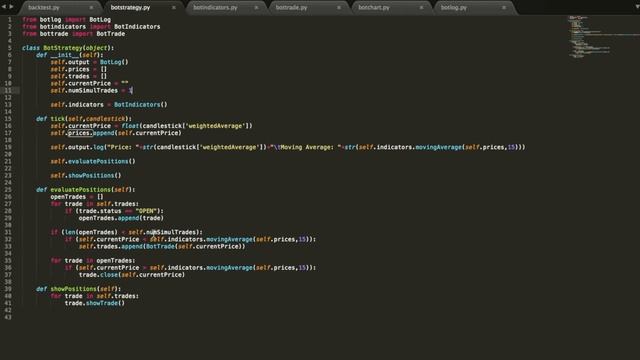This screenshot has height=360, width=640.
Task: Click 'from botlog import BotLog' line
Action: pyautogui.click(x=66, y=20)
